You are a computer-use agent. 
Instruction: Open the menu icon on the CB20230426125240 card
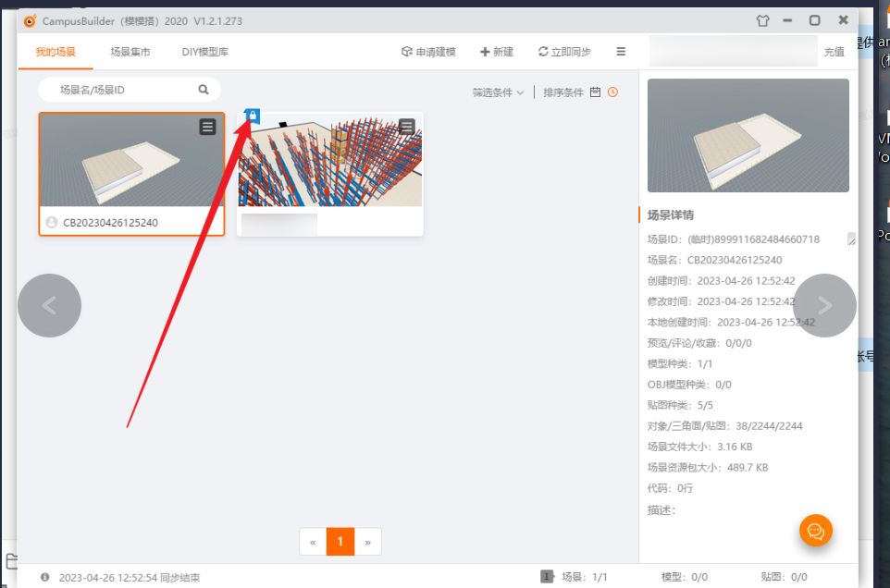(x=208, y=127)
